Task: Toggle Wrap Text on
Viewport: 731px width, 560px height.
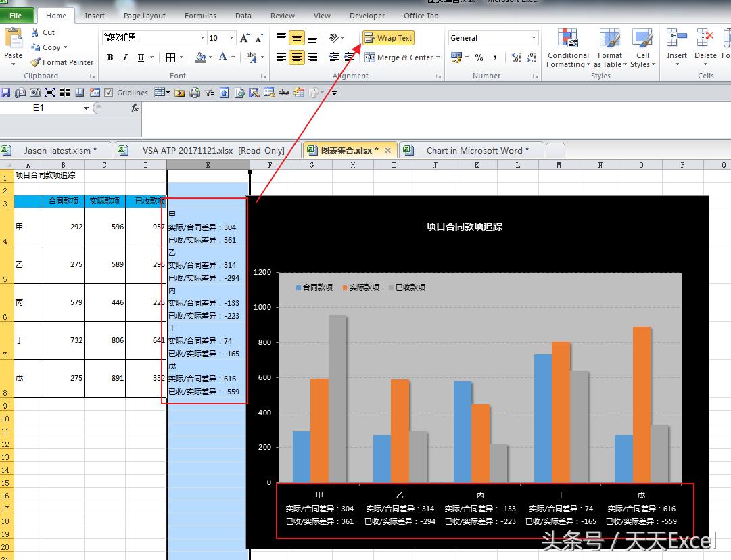Action: click(x=388, y=38)
